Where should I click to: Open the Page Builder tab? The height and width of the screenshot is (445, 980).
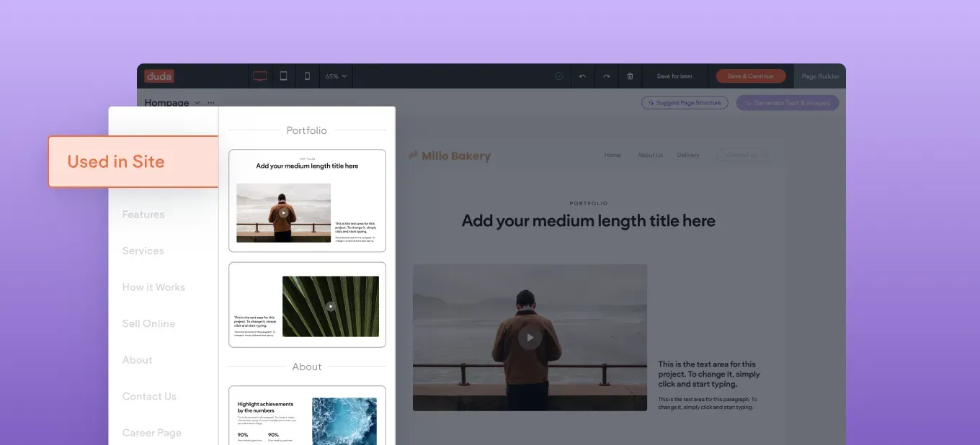click(x=820, y=76)
